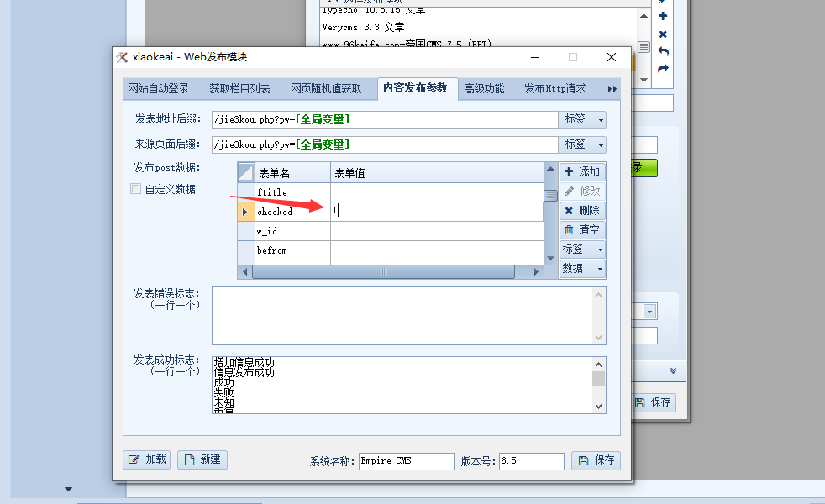Image resolution: width=825 pixels, height=504 pixels.
Task: Switch to the 高级功能 tab
Action: click(484, 88)
